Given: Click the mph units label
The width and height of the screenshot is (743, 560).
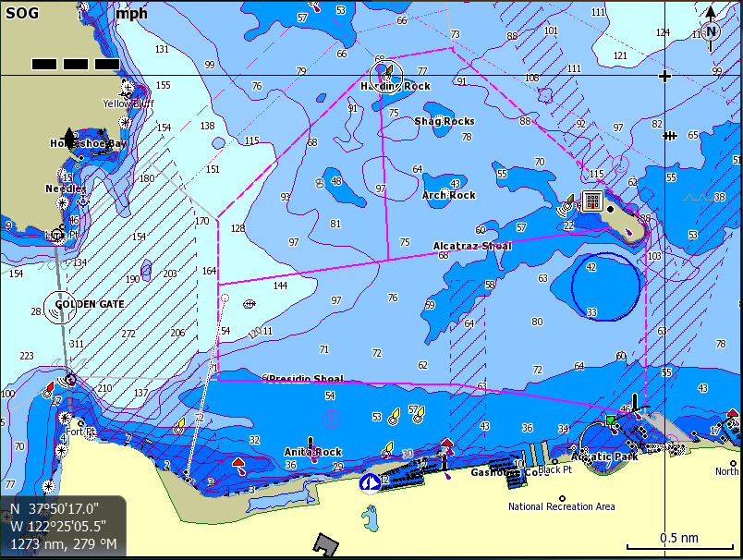Looking at the screenshot, I should pyautogui.click(x=129, y=13).
